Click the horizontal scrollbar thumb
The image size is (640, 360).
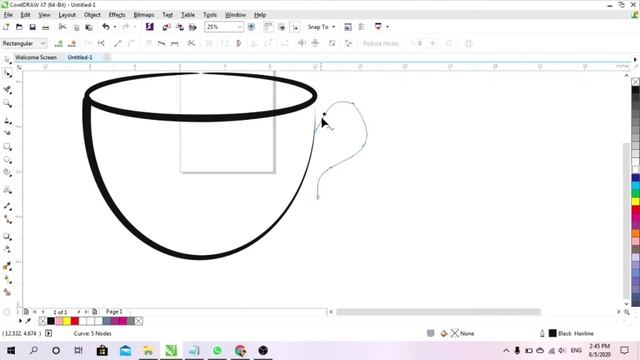438,312
